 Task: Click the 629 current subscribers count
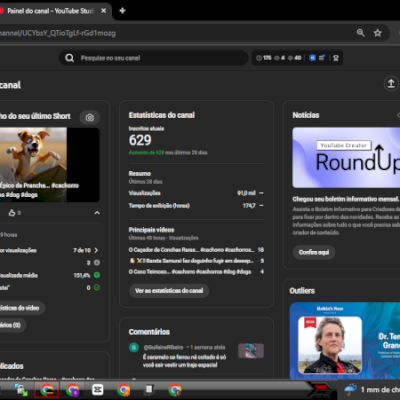tap(140, 140)
